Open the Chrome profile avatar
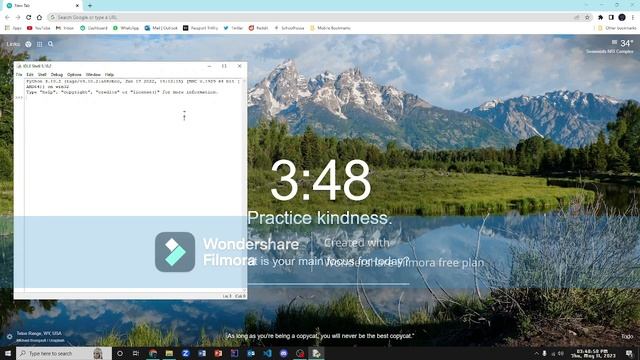This screenshot has height=360, width=640. tap(622, 18)
